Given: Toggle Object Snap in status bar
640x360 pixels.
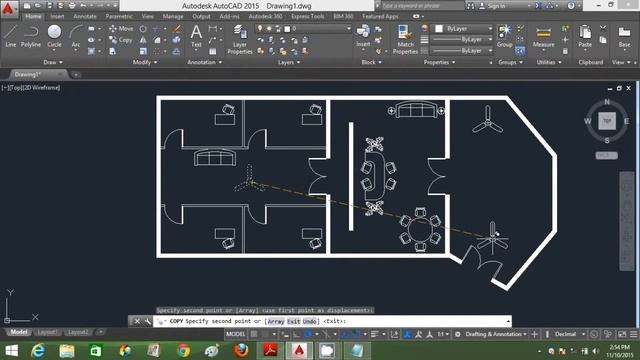Looking at the screenshot, I should pos(356,334).
